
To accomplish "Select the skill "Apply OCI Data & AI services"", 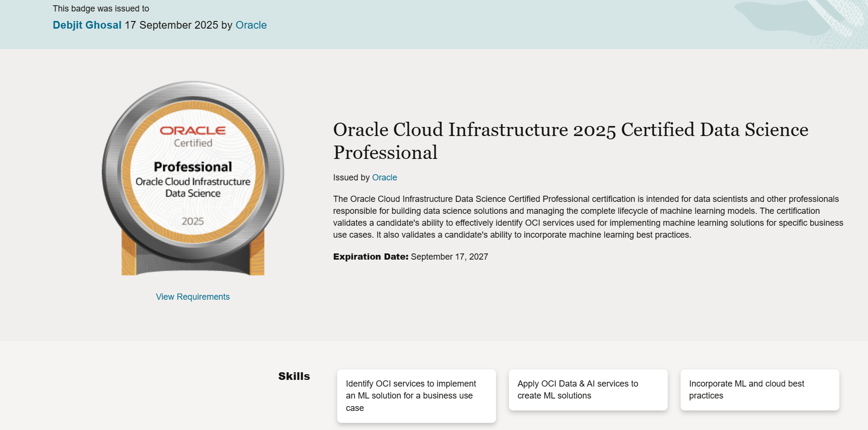I will [x=588, y=389].
